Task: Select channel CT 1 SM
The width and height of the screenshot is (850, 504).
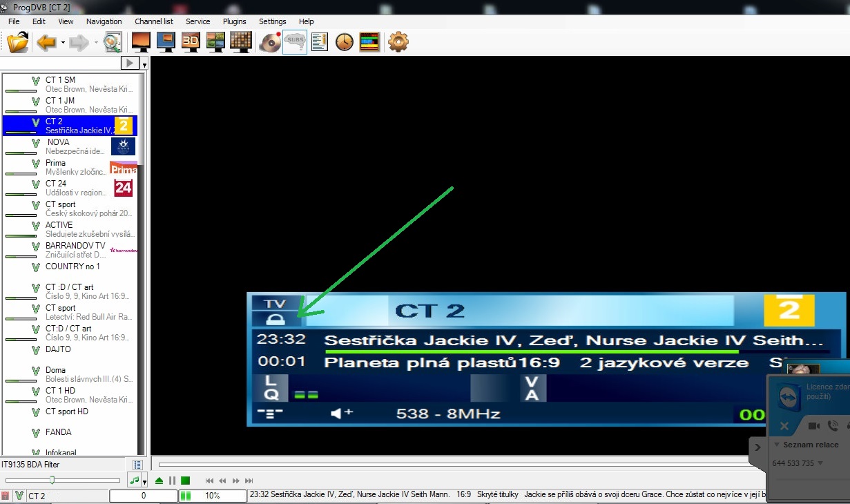Action: pos(70,84)
